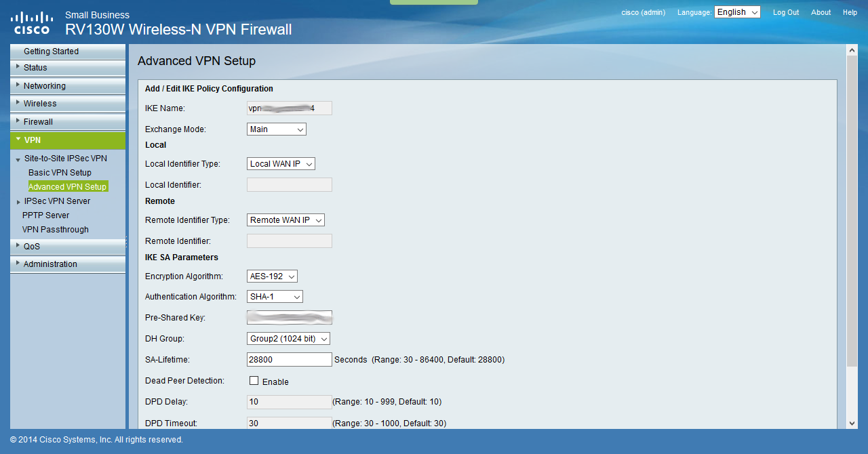Click the Pre-Shared Key field
The height and width of the screenshot is (454, 868).
tap(290, 318)
